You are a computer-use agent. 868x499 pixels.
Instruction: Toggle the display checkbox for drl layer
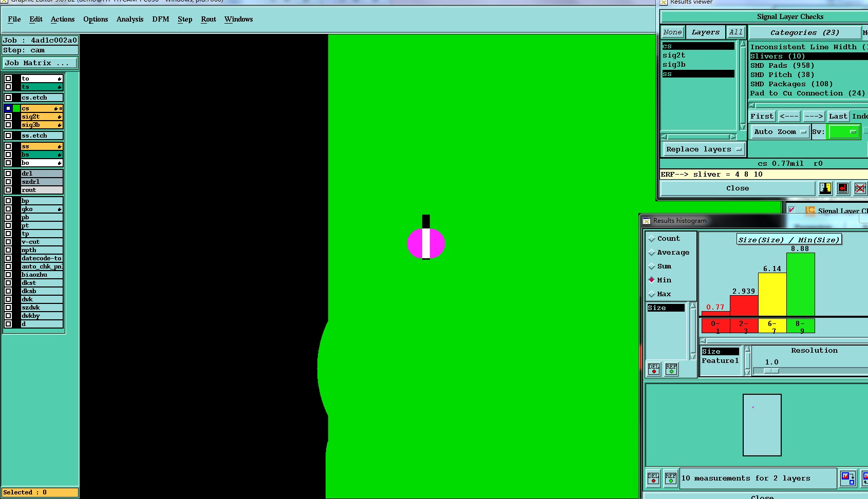8,174
